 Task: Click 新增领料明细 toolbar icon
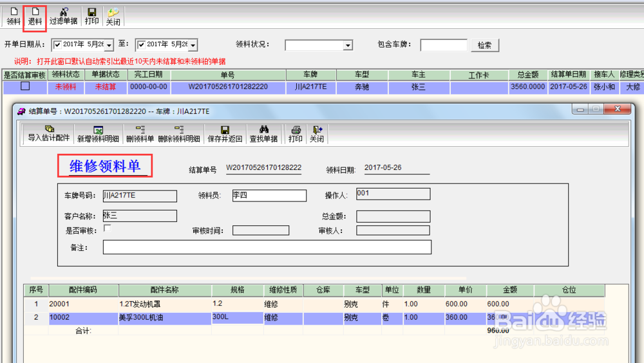(x=98, y=134)
